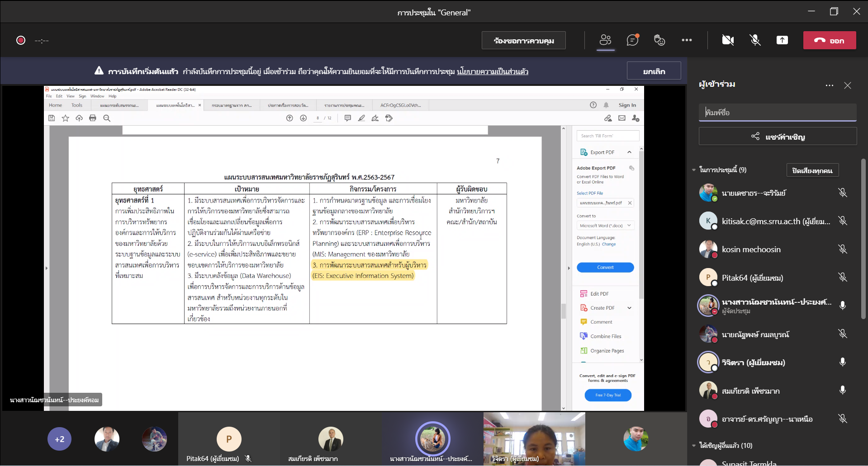Expand the Create PDF options chevron
Image resolution: width=868 pixels, height=466 pixels.
point(629,307)
